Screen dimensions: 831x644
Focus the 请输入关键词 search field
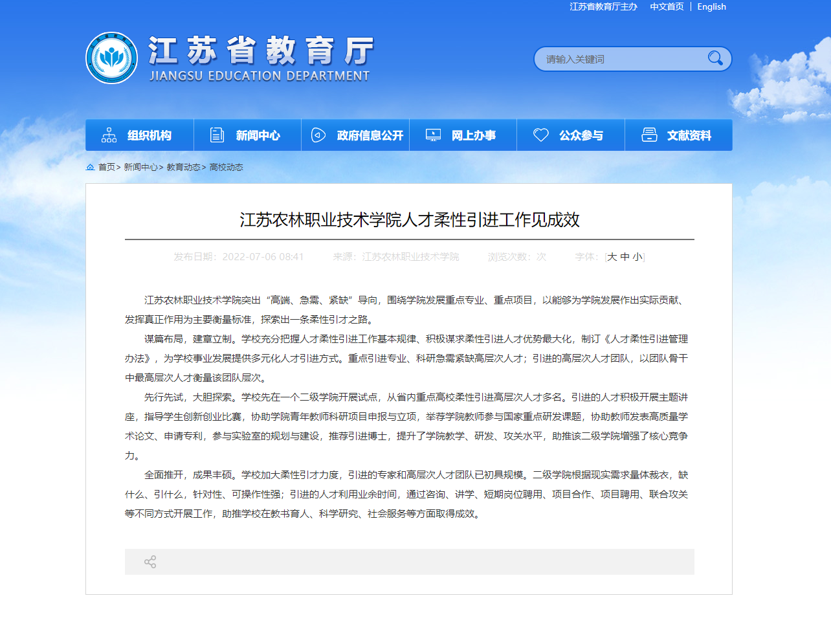(x=621, y=59)
